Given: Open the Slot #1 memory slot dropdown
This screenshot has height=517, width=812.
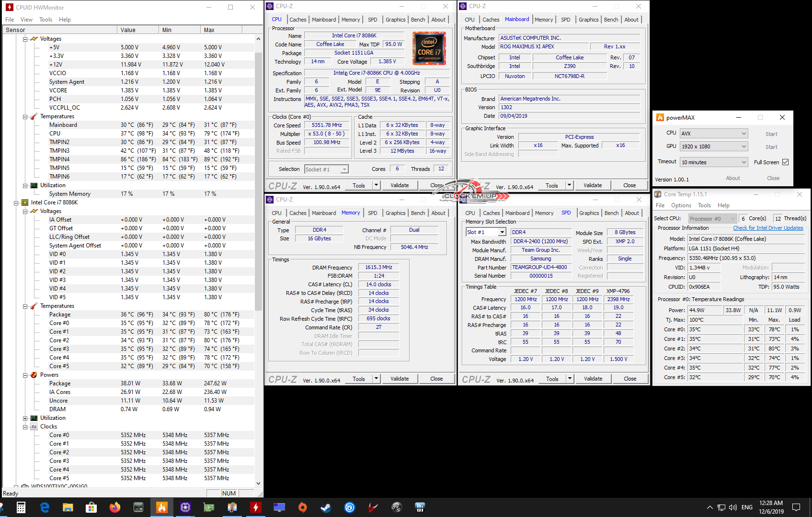Looking at the screenshot, I should click(x=502, y=232).
